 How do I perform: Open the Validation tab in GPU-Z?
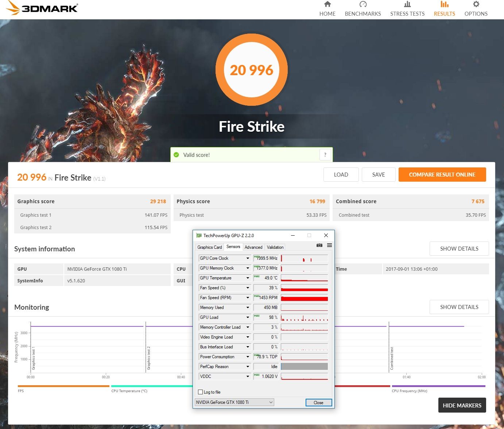[x=275, y=247]
